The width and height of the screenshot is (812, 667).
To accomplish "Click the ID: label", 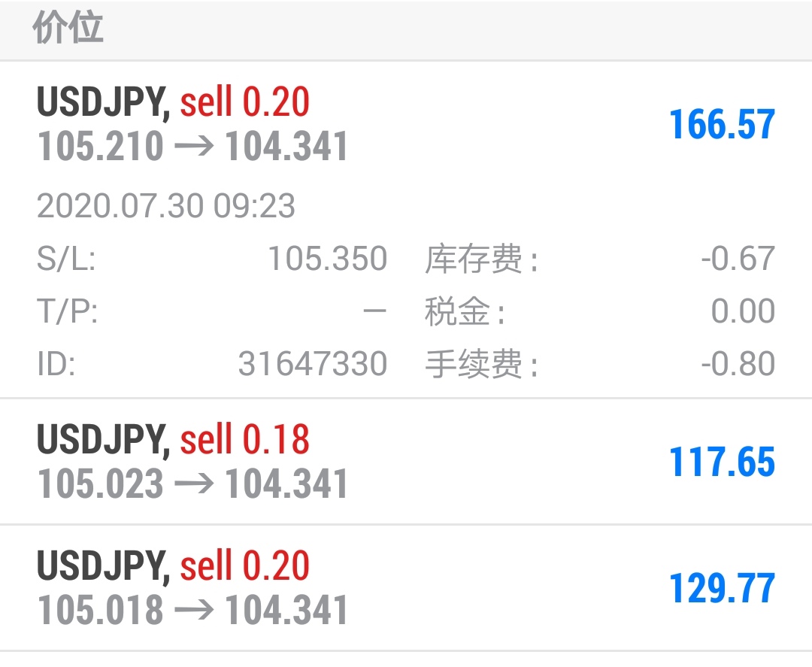I will click(56, 364).
